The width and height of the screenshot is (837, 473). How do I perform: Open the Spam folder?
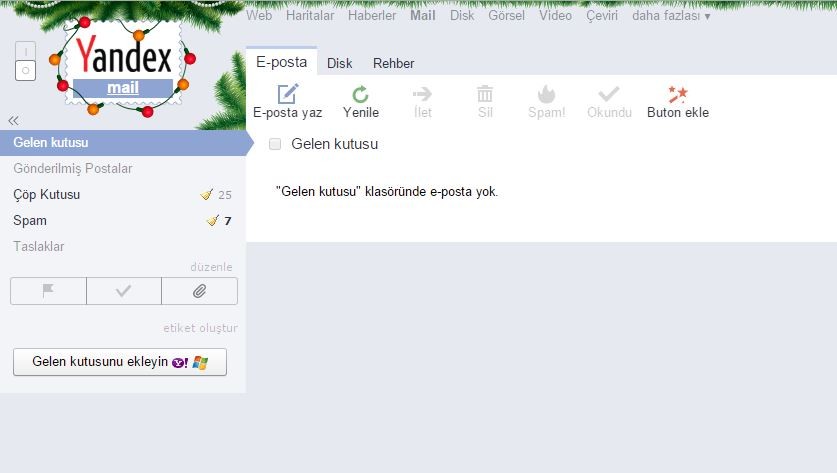click(x=30, y=220)
